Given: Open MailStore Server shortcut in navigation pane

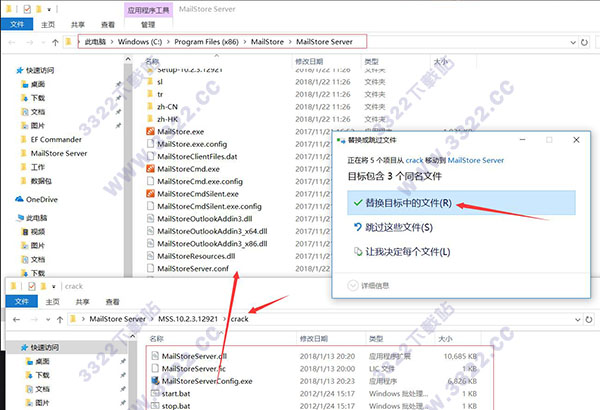Looking at the screenshot, I should click(59, 153).
